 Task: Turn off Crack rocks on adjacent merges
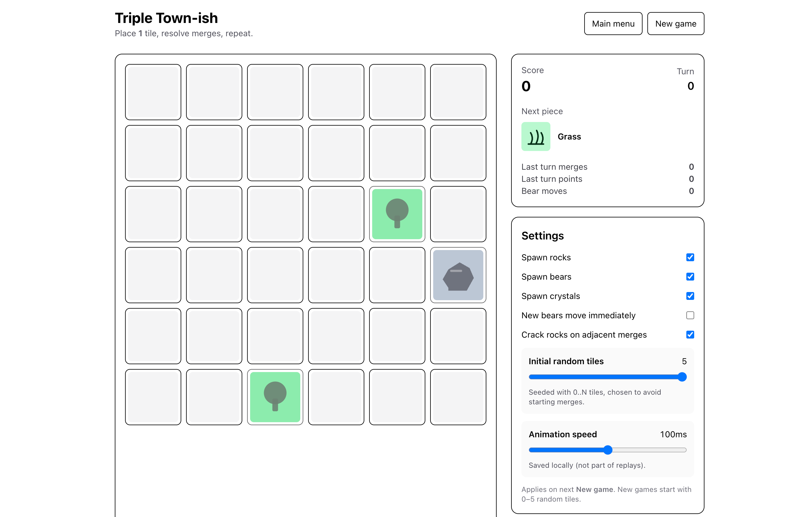coord(690,335)
